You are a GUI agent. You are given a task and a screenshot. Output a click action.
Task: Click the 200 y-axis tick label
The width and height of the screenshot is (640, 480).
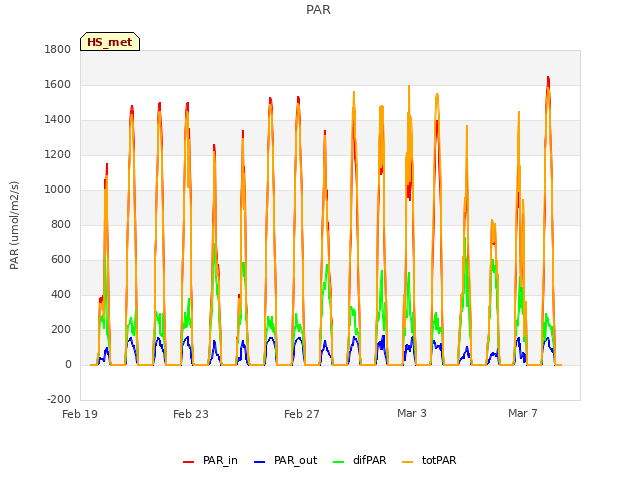[x=61, y=329]
